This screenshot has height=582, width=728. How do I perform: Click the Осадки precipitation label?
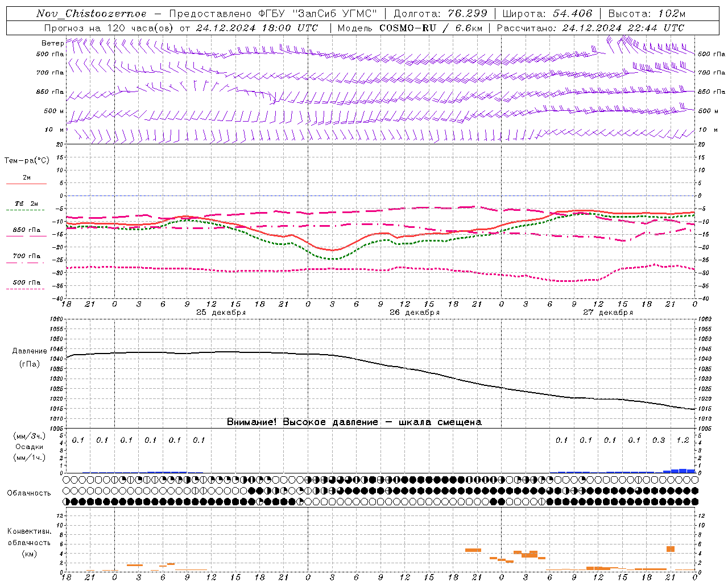click(x=30, y=447)
